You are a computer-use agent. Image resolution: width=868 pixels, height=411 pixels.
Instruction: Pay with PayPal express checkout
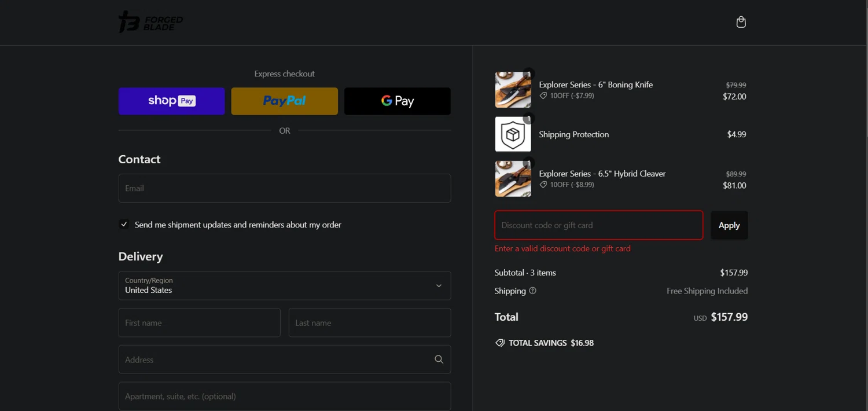pos(284,101)
